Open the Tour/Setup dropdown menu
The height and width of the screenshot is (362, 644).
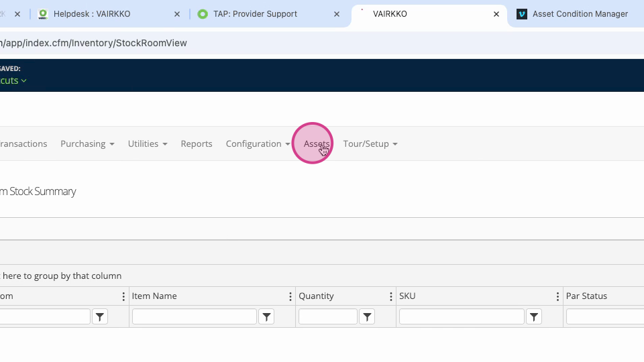tap(370, 143)
